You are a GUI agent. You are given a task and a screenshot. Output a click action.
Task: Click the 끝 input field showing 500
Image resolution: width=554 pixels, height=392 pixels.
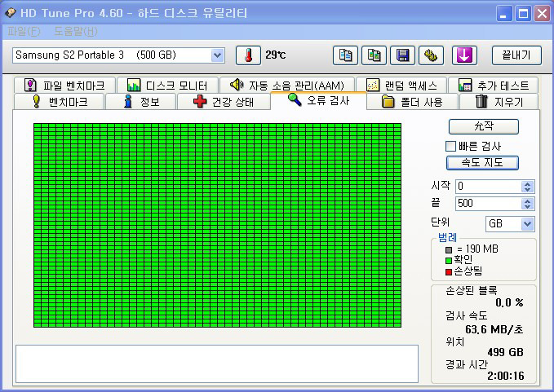(x=488, y=204)
